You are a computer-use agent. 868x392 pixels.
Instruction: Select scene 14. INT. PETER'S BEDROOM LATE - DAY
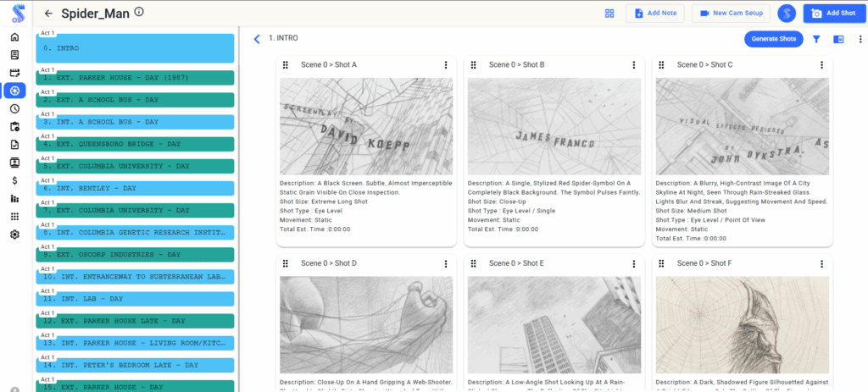[x=135, y=366]
